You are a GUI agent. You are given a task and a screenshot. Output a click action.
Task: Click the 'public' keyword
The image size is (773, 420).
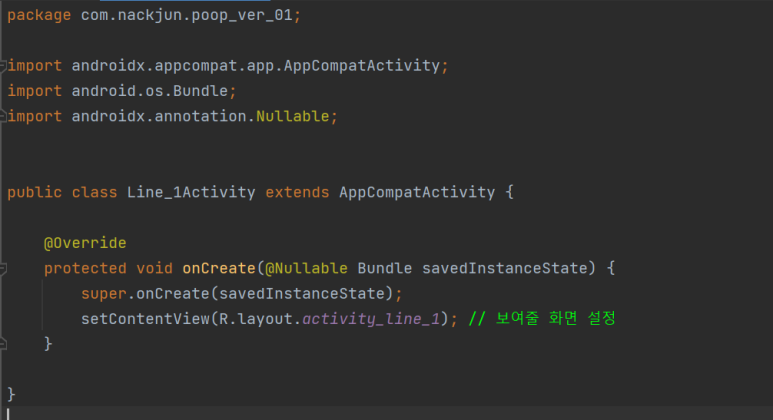coord(35,192)
